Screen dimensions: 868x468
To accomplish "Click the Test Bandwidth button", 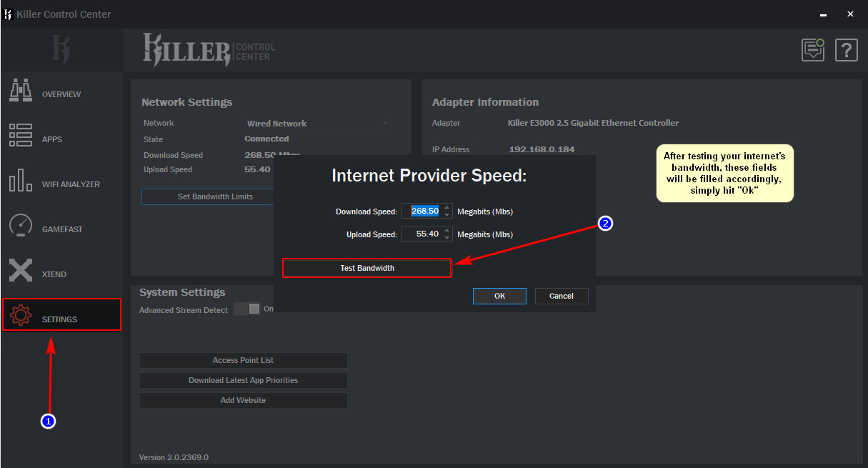I will pyautogui.click(x=367, y=268).
